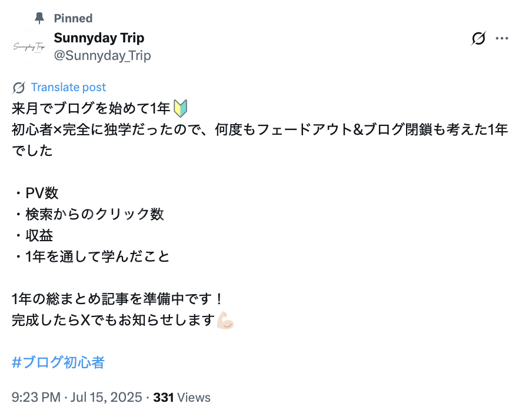The width and height of the screenshot is (519, 420).
Task: Click the ・収益 bullet line
Action: pyautogui.click(x=33, y=235)
